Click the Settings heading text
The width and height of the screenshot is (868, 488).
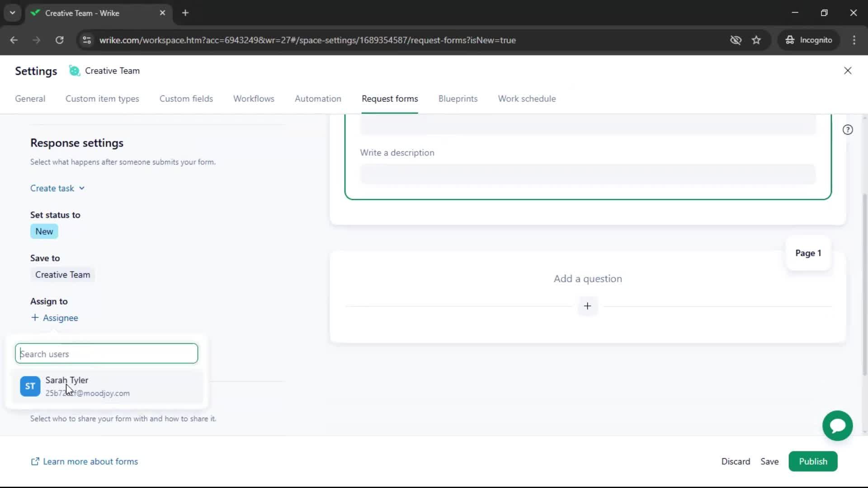pyautogui.click(x=36, y=71)
